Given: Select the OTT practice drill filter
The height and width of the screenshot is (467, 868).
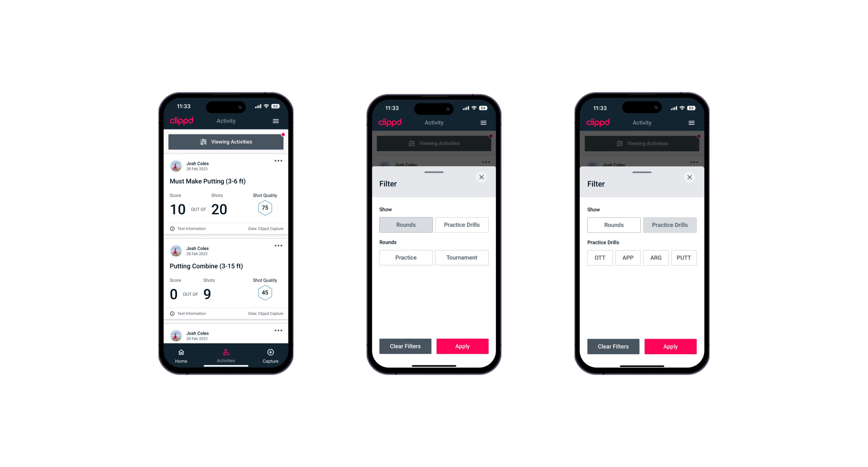Looking at the screenshot, I should tap(600, 258).
